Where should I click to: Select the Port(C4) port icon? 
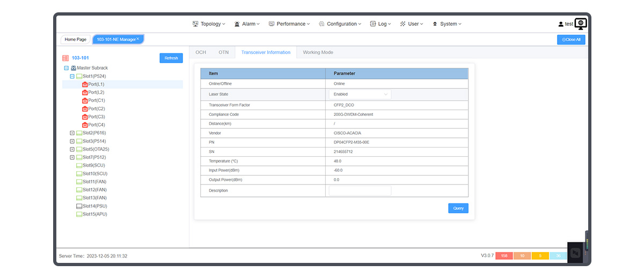[x=85, y=125]
